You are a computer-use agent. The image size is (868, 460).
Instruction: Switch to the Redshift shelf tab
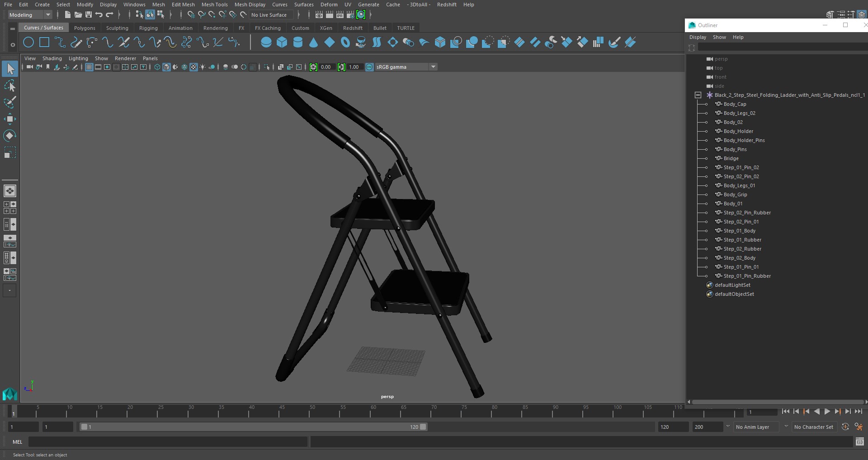pyautogui.click(x=353, y=28)
